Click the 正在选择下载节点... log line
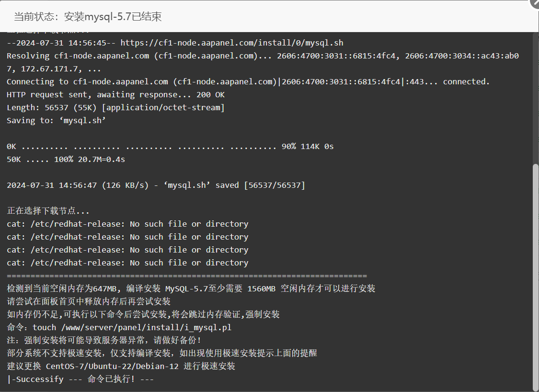Viewport: 539px width, 392px height. point(48,211)
